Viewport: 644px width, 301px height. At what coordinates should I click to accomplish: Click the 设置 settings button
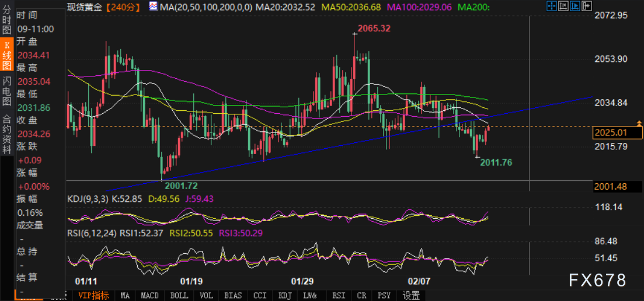tap(411, 296)
